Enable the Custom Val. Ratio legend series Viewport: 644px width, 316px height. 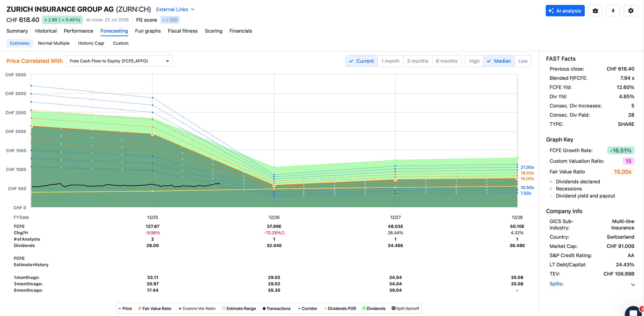click(197, 309)
